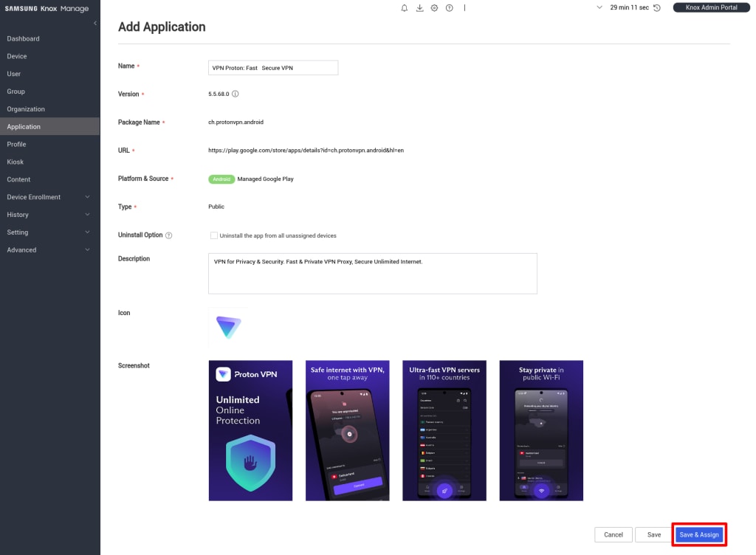Open the Kiosk section
The image size is (756, 555).
49,162
